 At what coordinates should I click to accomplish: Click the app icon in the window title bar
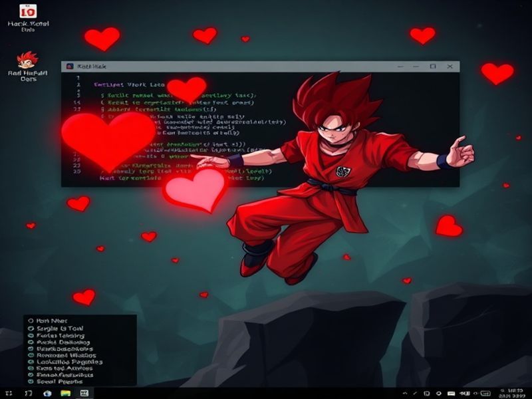click(x=70, y=66)
